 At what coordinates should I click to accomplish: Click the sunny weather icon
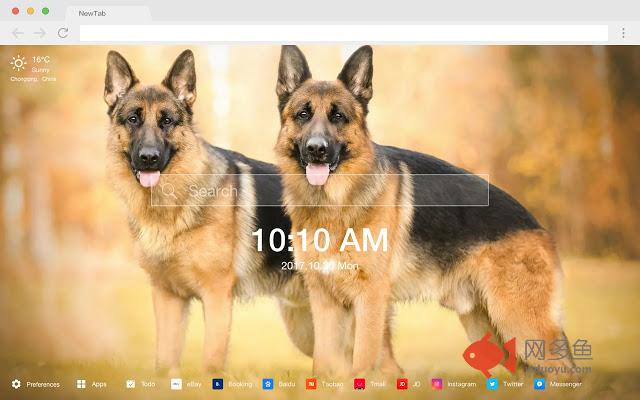18,63
